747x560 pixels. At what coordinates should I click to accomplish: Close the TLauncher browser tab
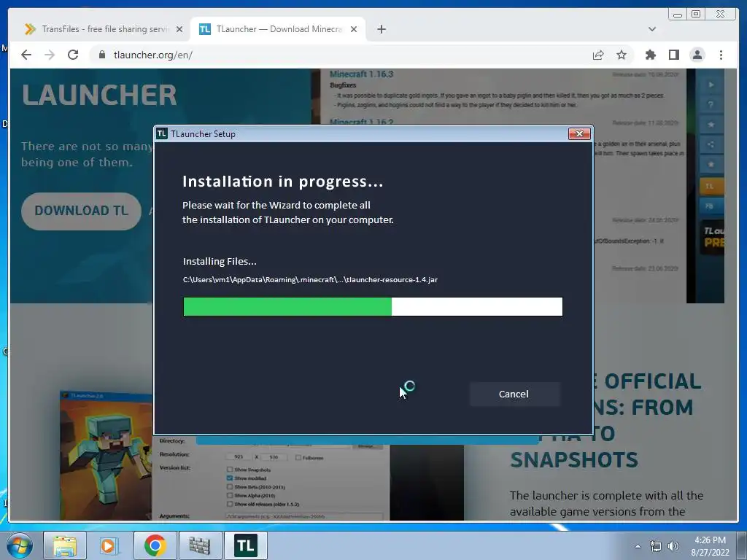(354, 29)
